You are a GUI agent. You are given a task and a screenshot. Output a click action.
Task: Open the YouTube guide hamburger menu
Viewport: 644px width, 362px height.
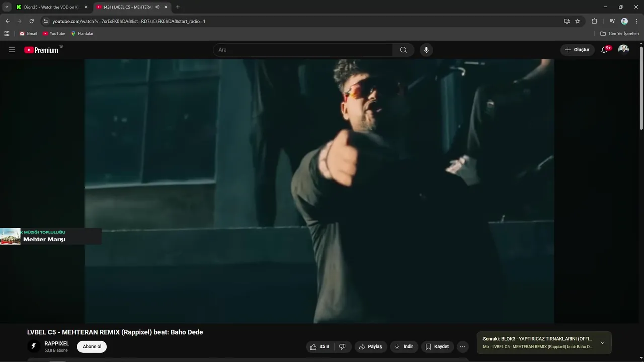[12, 50]
